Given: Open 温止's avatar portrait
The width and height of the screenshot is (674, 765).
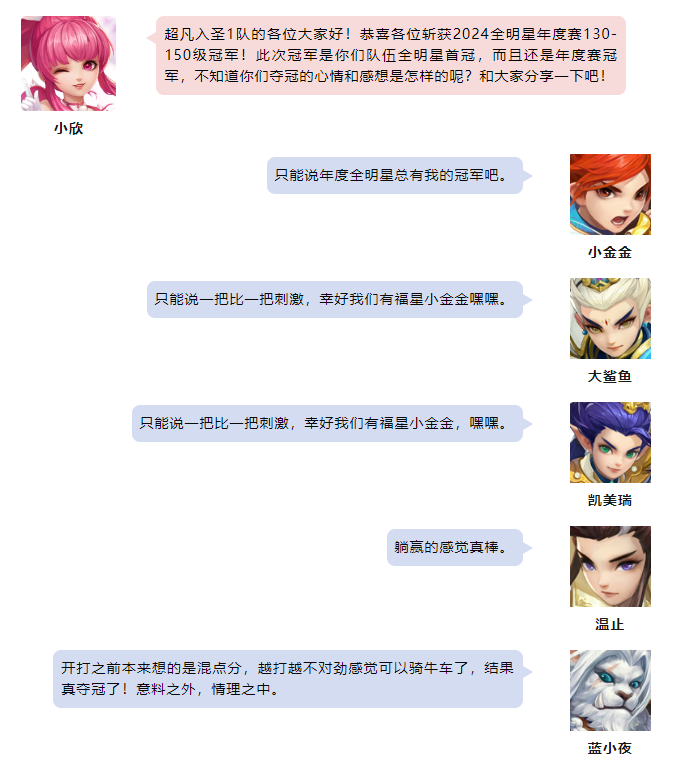Looking at the screenshot, I should (x=610, y=566).
